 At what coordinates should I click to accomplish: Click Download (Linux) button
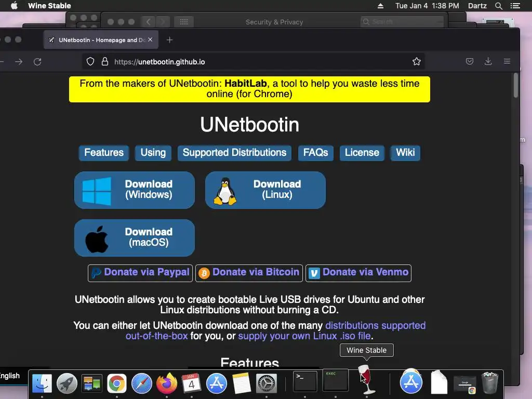[265, 190]
